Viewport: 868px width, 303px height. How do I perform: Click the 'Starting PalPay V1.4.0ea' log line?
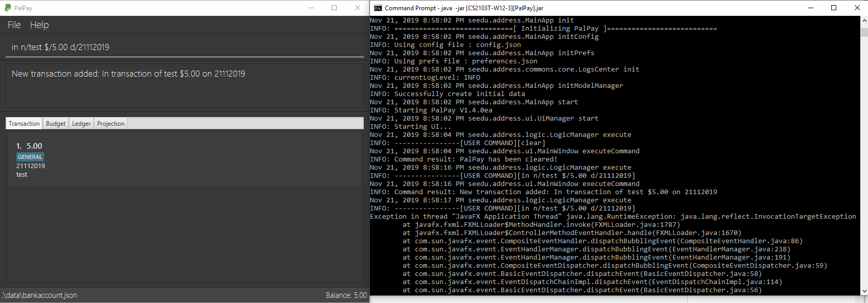pos(431,110)
